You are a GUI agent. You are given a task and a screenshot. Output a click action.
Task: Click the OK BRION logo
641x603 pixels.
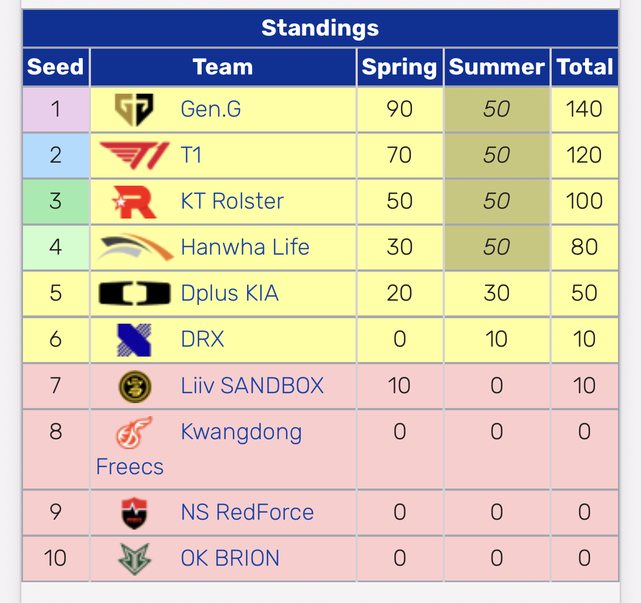pos(134,559)
